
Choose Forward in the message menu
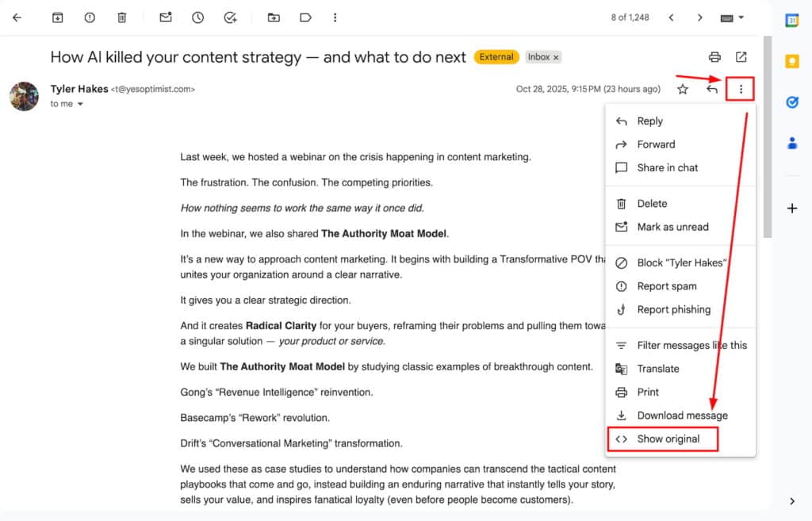pos(680,144)
